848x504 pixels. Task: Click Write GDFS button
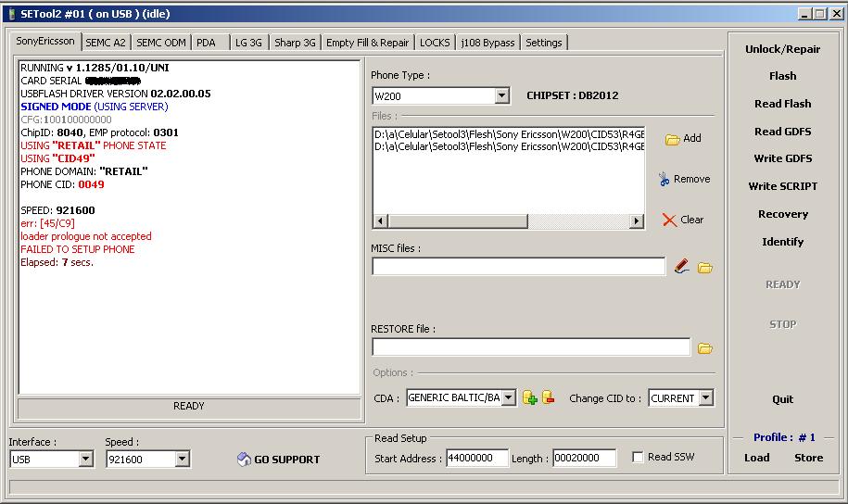782,158
